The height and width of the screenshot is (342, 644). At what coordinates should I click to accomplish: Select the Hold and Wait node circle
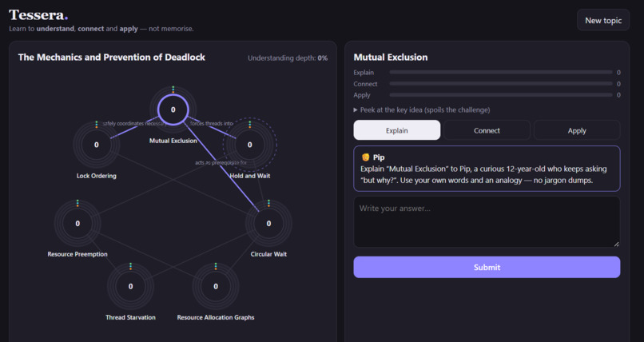(250, 145)
